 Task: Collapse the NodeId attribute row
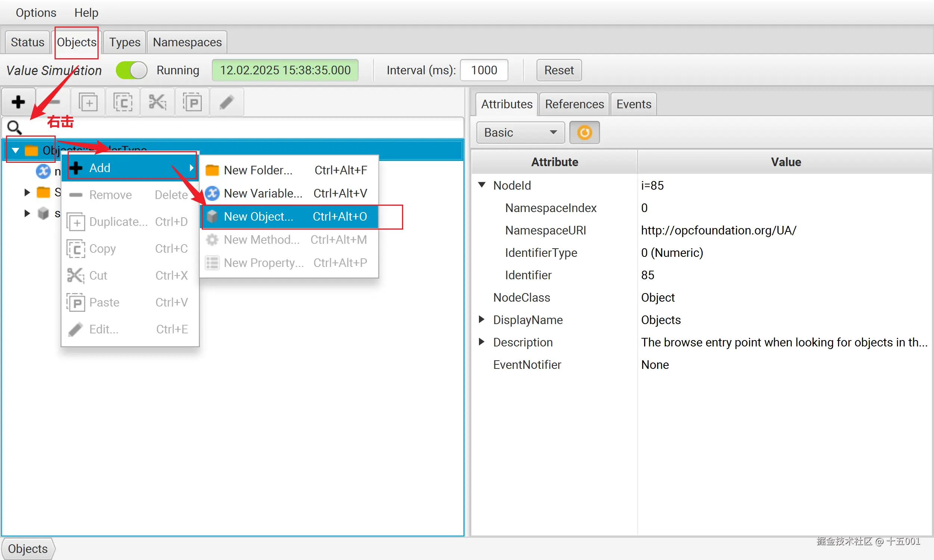[481, 185]
